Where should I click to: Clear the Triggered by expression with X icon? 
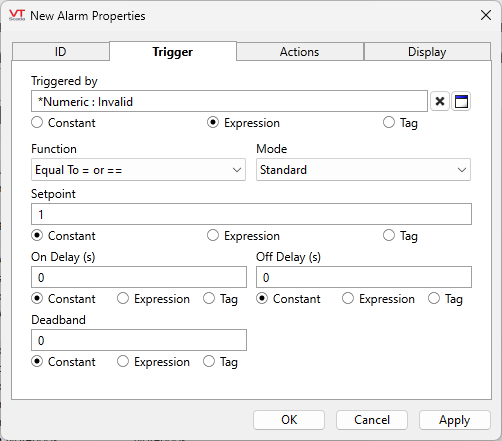coord(440,101)
